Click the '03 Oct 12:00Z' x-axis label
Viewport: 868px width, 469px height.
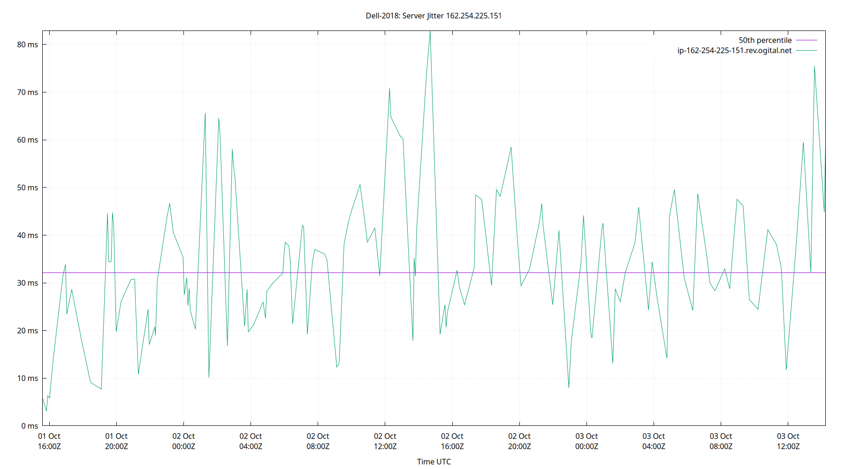pyautogui.click(x=788, y=441)
